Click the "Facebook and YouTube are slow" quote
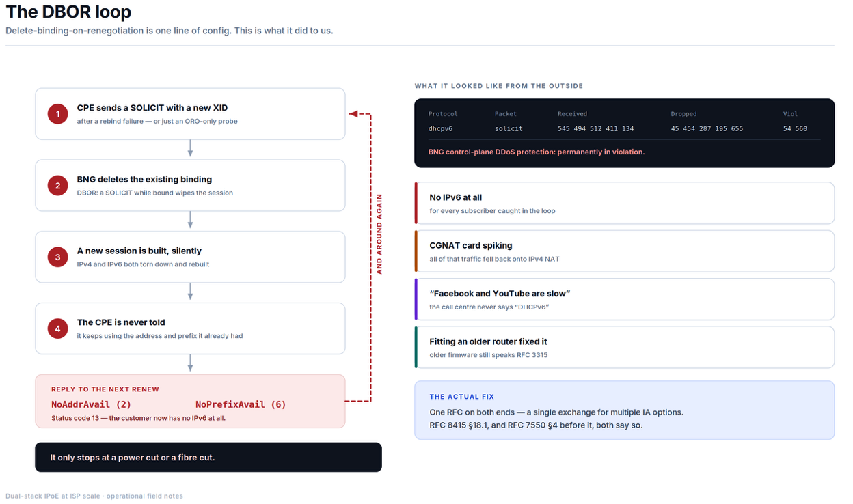The image size is (853, 504). 500,294
